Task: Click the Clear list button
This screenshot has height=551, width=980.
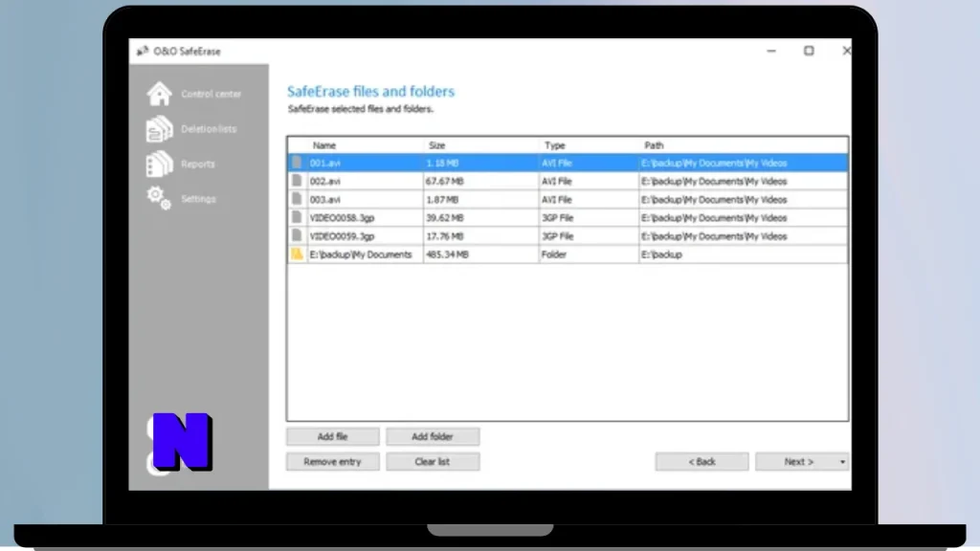Action: tap(433, 462)
